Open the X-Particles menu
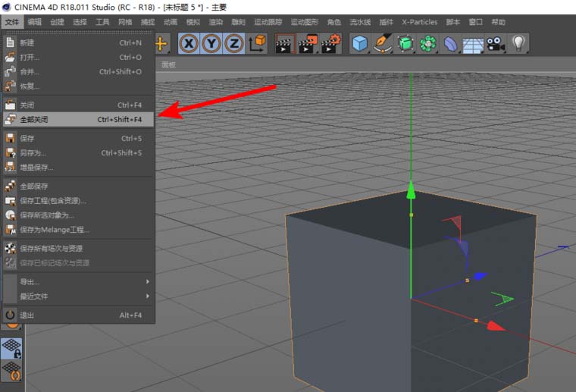 (419, 22)
